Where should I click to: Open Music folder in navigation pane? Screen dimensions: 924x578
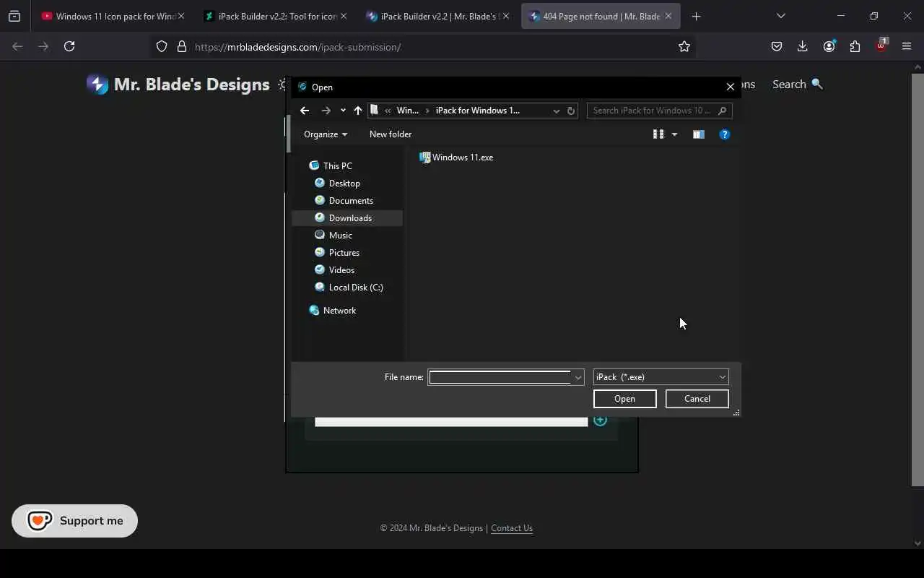coord(334,236)
